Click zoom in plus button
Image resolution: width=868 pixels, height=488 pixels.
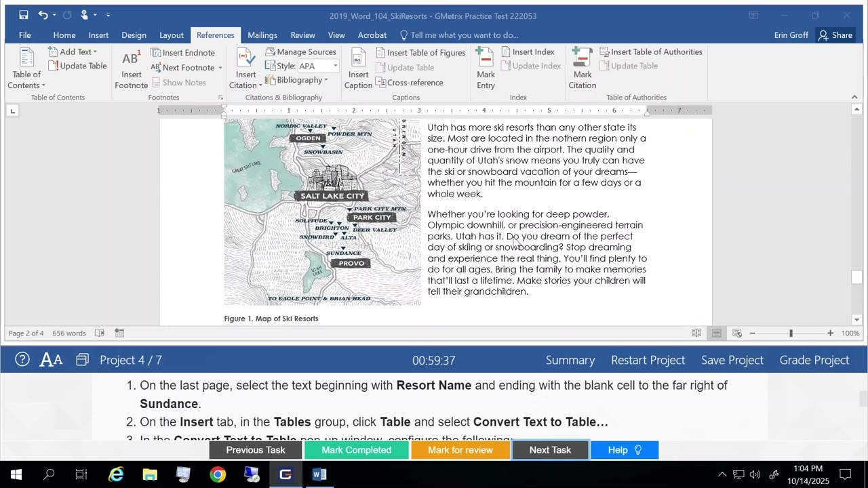tap(830, 333)
